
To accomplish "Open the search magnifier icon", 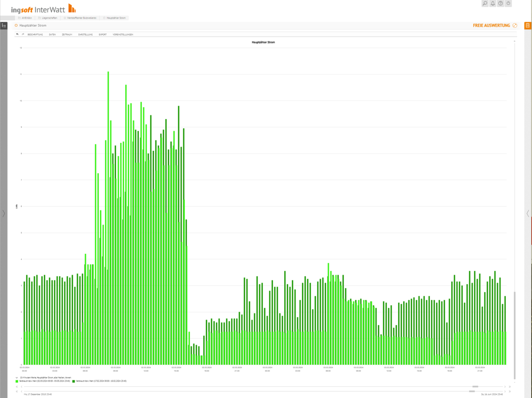I will (x=485, y=4).
